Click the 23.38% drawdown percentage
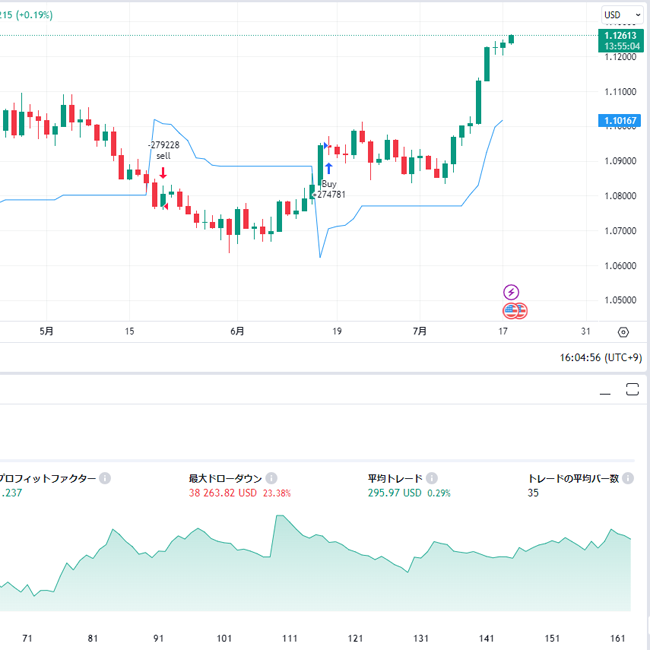Viewport: 650px width, 650px height. 277,493
